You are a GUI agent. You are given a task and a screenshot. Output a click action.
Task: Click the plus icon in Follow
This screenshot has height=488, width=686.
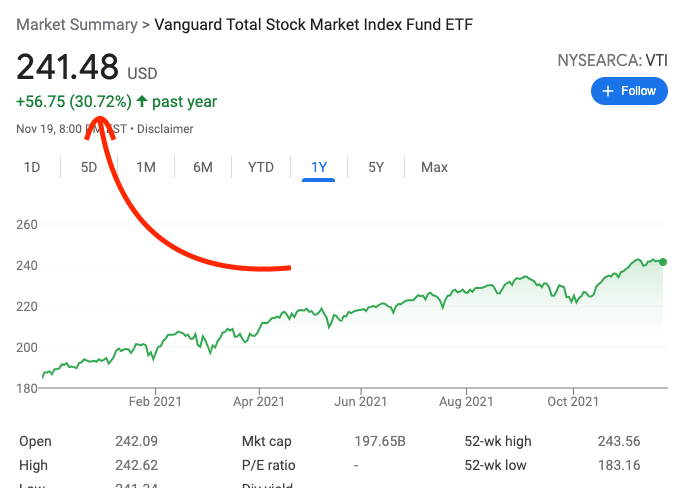point(607,91)
